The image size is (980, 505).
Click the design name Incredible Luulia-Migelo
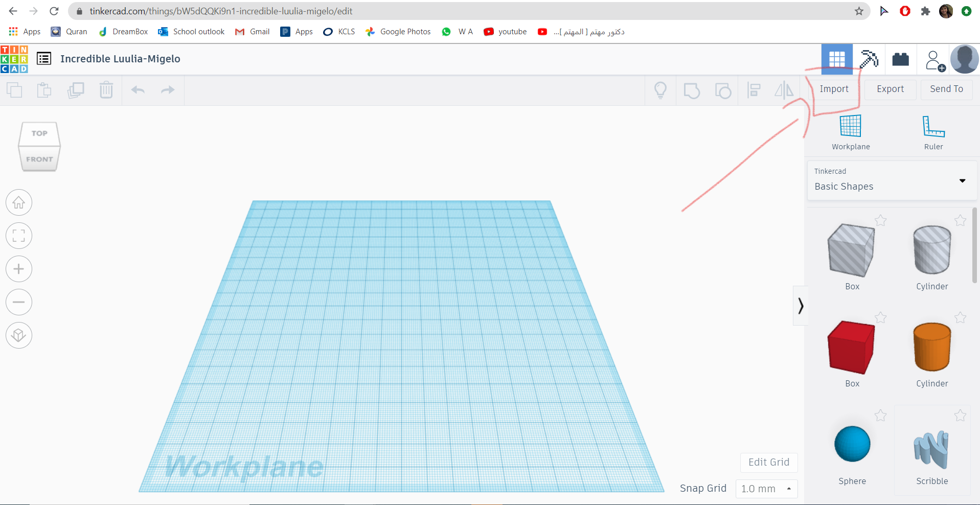pyautogui.click(x=120, y=59)
